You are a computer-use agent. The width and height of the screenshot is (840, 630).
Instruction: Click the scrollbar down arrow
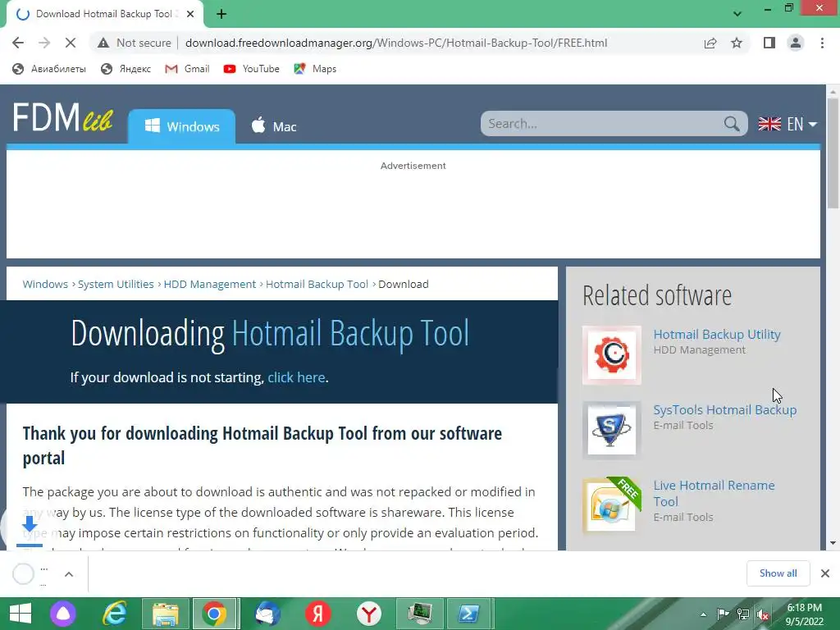coord(833,543)
